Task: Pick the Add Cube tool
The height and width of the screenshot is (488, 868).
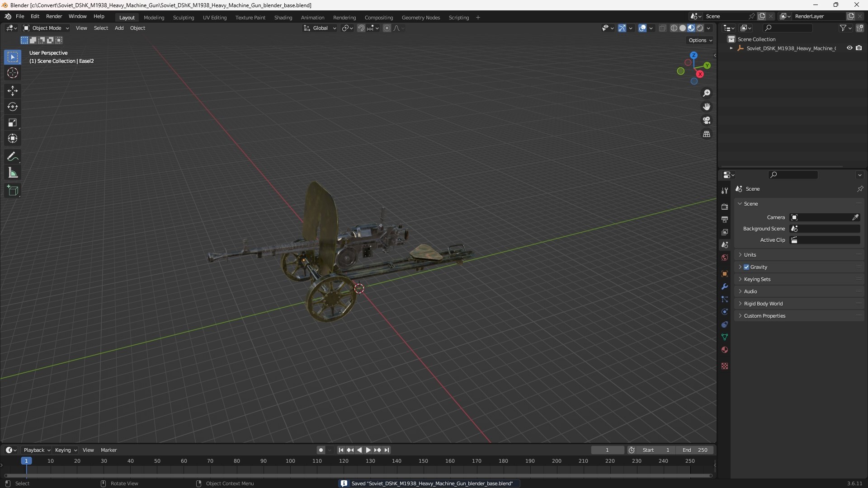Action: (x=13, y=191)
